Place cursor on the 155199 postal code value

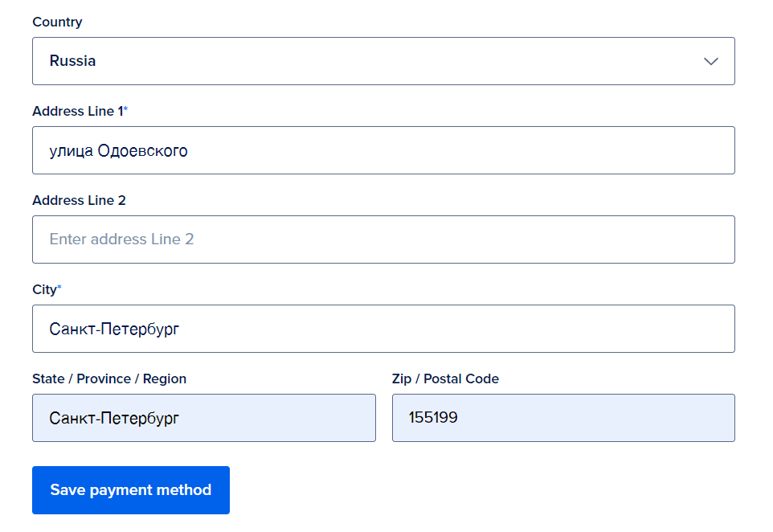433,418
